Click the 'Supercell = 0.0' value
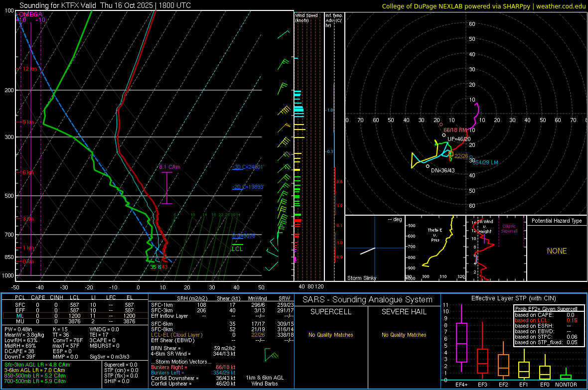 pyautogui.click(x=121, y=365)
